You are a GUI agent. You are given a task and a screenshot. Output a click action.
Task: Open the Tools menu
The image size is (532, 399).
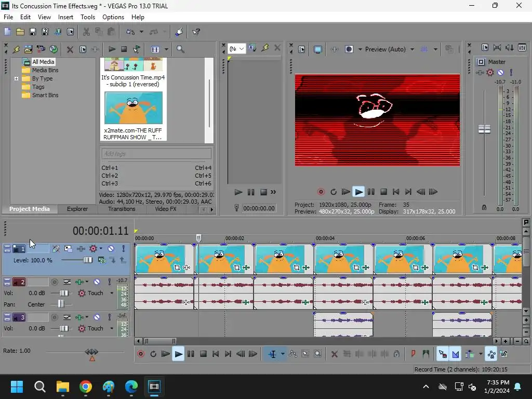click(87, 17)
